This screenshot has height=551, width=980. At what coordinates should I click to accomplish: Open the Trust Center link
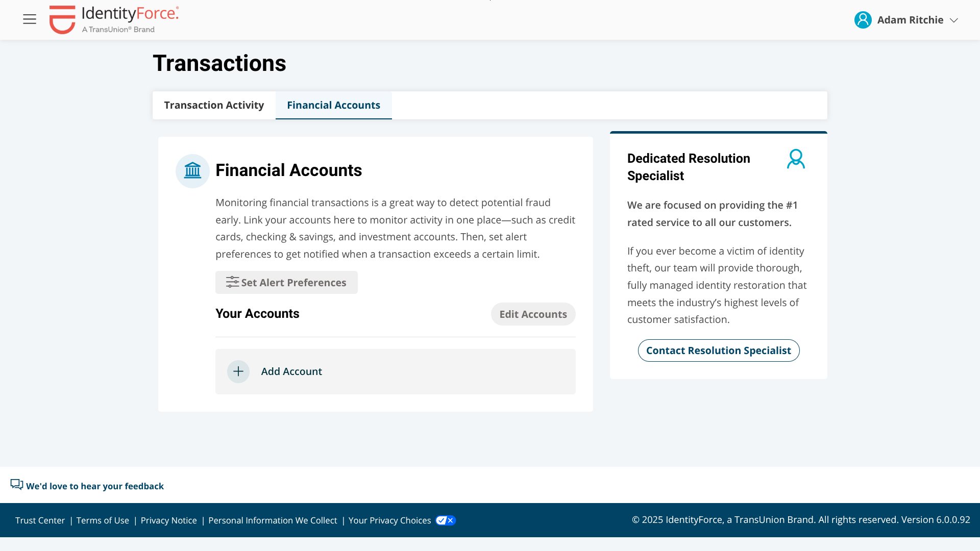(40, 520)
